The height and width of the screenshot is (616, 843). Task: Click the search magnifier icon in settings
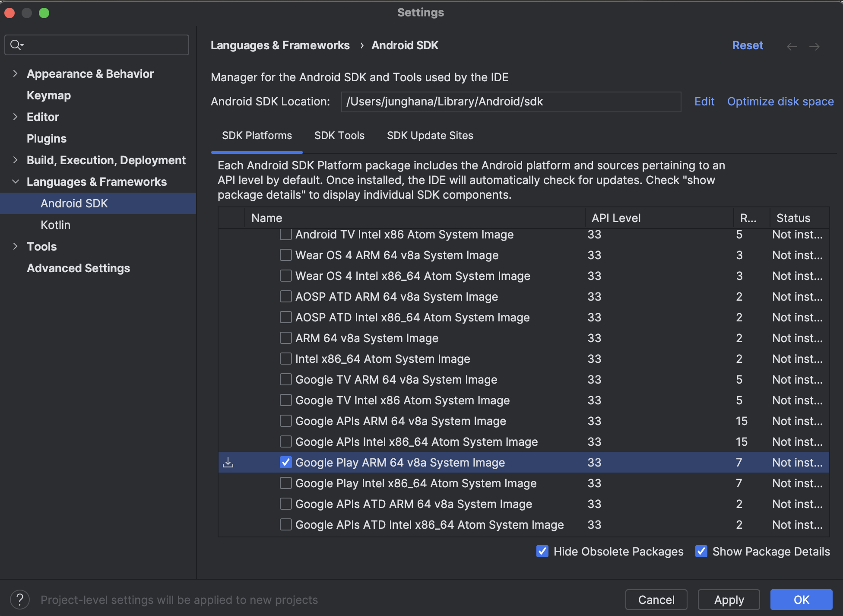click(16, 45)
